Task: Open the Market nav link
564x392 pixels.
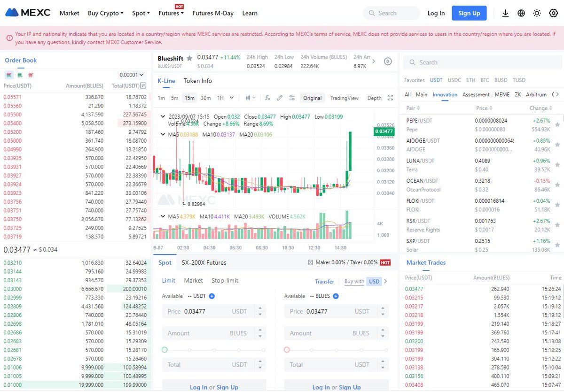Action: pos(70,13)
